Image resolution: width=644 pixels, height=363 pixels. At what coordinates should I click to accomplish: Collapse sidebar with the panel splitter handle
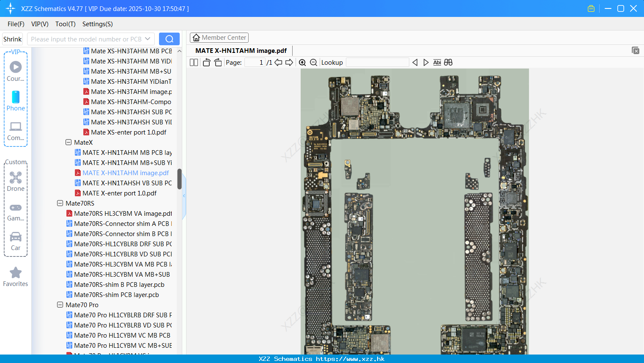point(184,196)
